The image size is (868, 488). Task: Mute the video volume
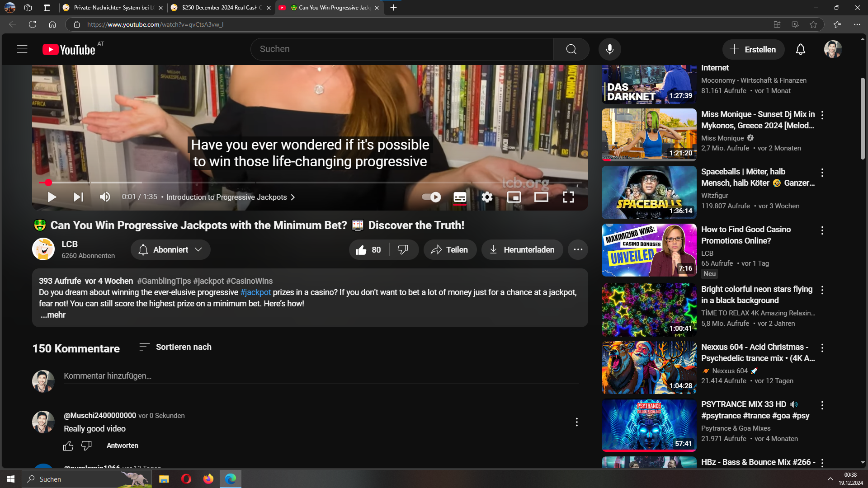click(105, 197)
